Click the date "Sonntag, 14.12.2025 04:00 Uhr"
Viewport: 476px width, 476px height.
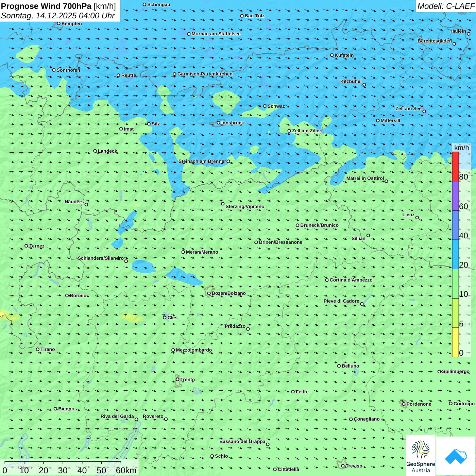point(58,16)
